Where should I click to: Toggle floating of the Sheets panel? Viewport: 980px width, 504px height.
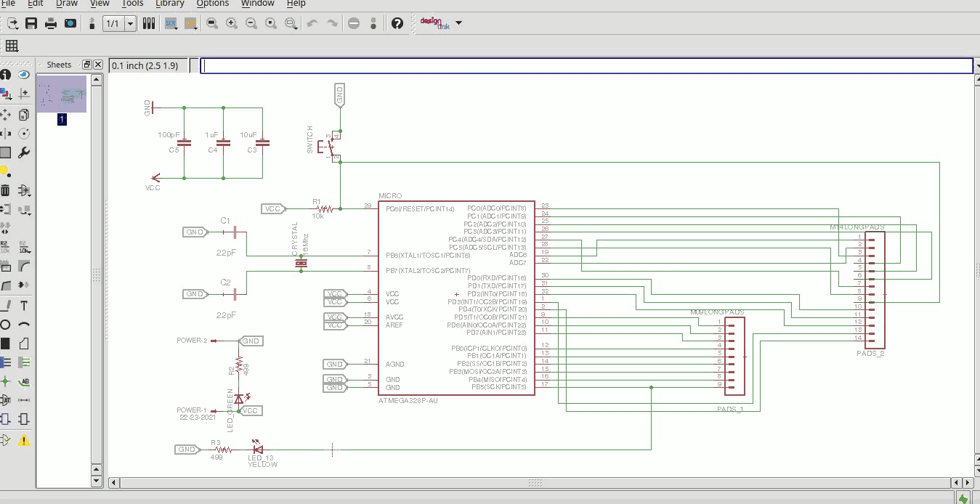(x=87, y=65)
